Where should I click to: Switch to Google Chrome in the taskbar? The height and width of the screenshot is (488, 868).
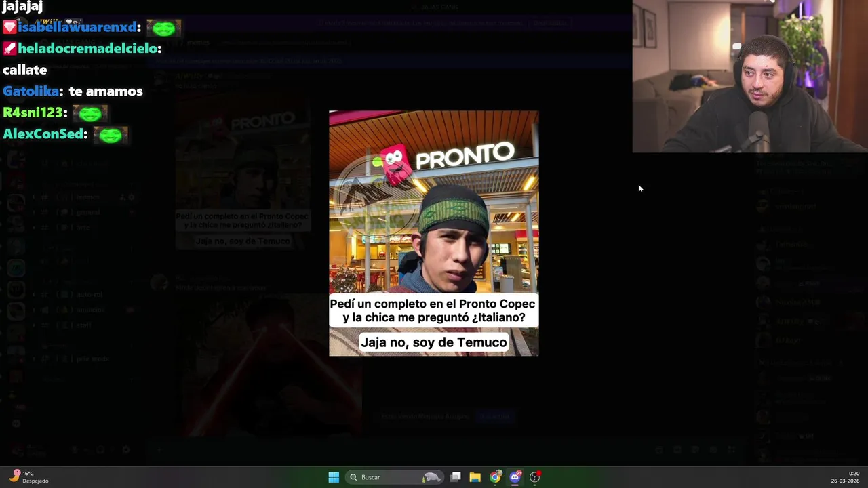496,477
